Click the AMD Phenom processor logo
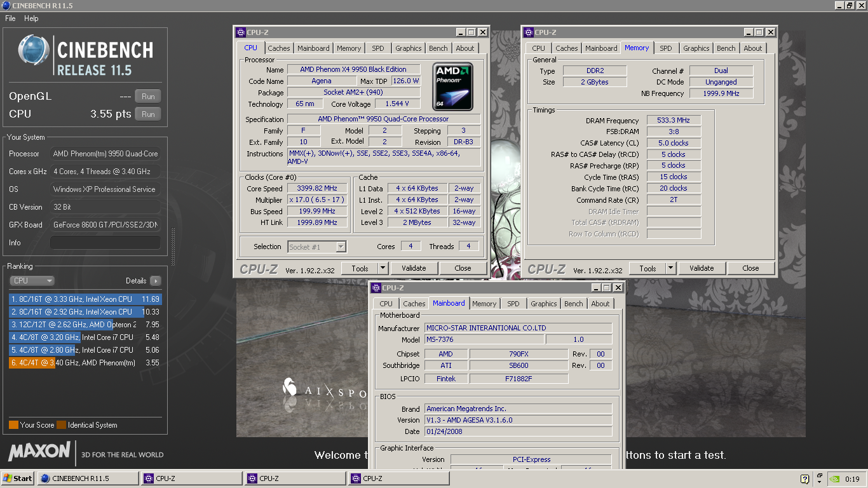 coord(452,85)
